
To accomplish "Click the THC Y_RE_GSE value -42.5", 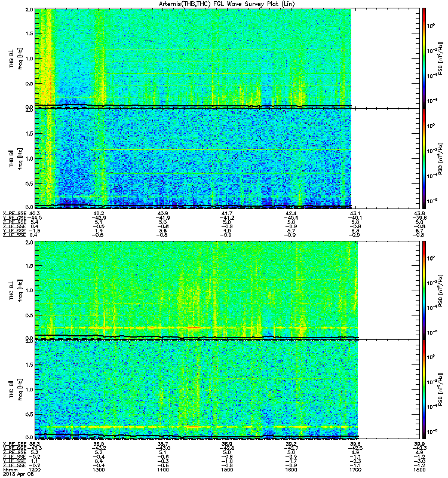I will pos(355,448).
